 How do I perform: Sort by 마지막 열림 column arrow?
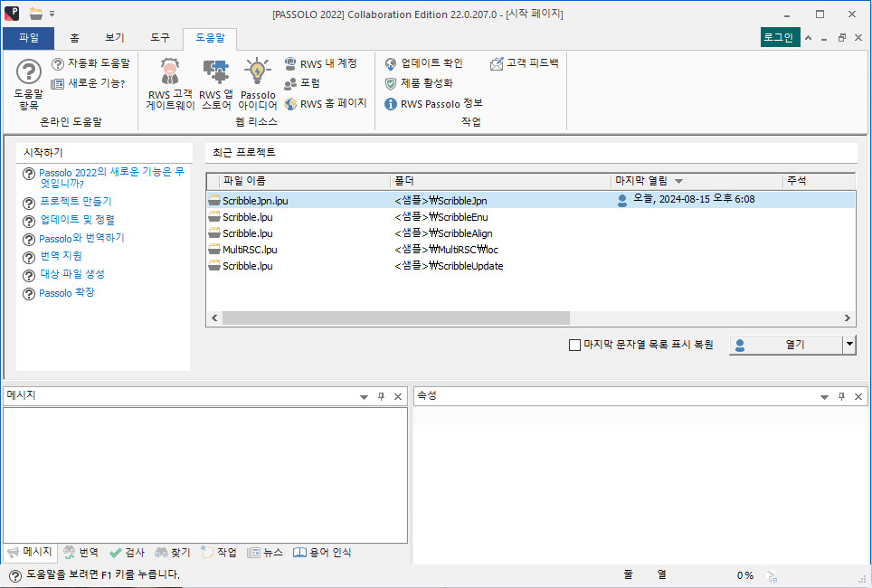pyautogui.click(x=678, y=181)
